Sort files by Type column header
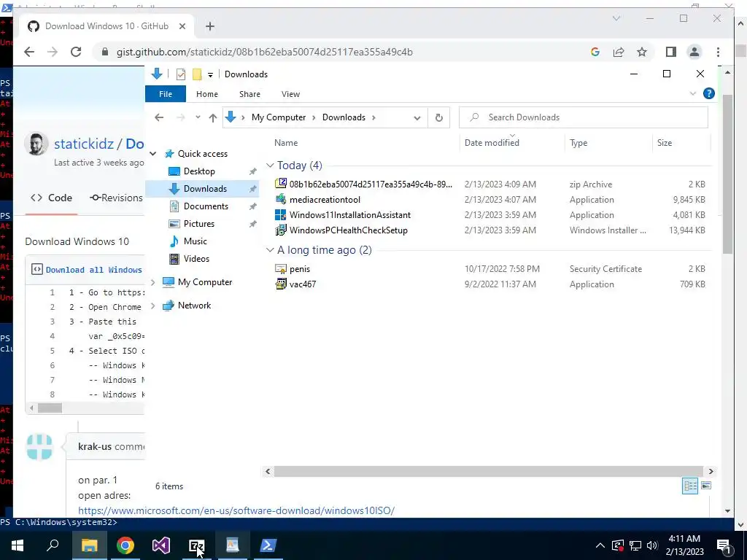 (x=578, y=143)
